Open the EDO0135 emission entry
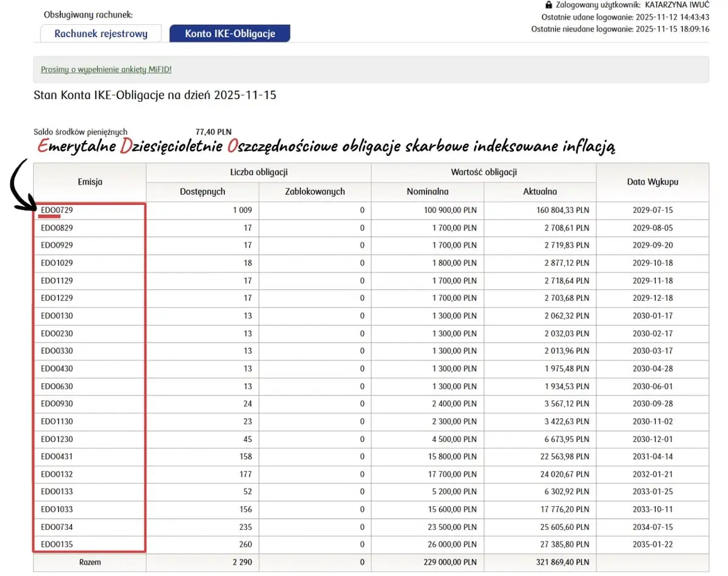This screenshot has width=728, height=576. 57,544
